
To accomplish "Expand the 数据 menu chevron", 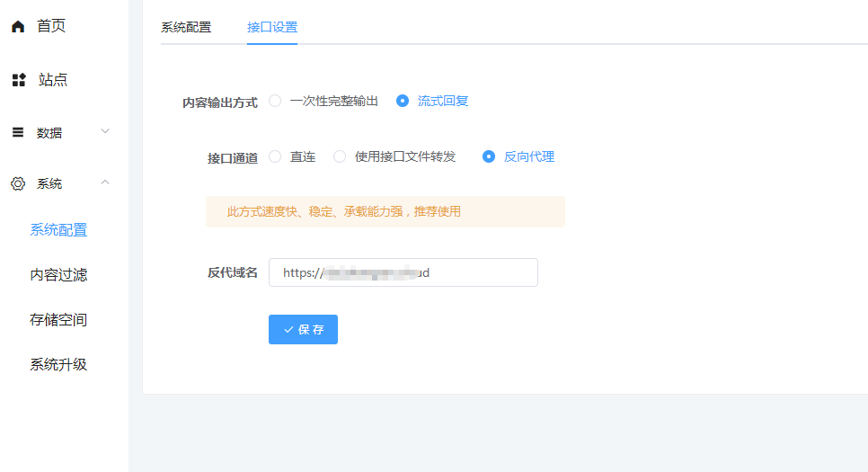I will click(105, 132).
